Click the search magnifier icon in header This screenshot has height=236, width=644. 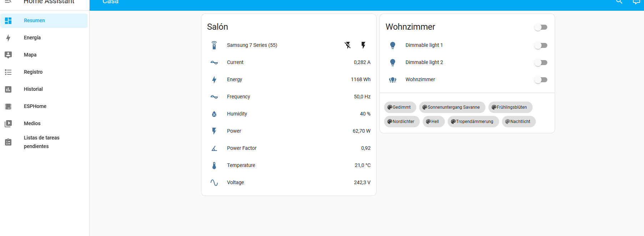(x=619, y=2)
